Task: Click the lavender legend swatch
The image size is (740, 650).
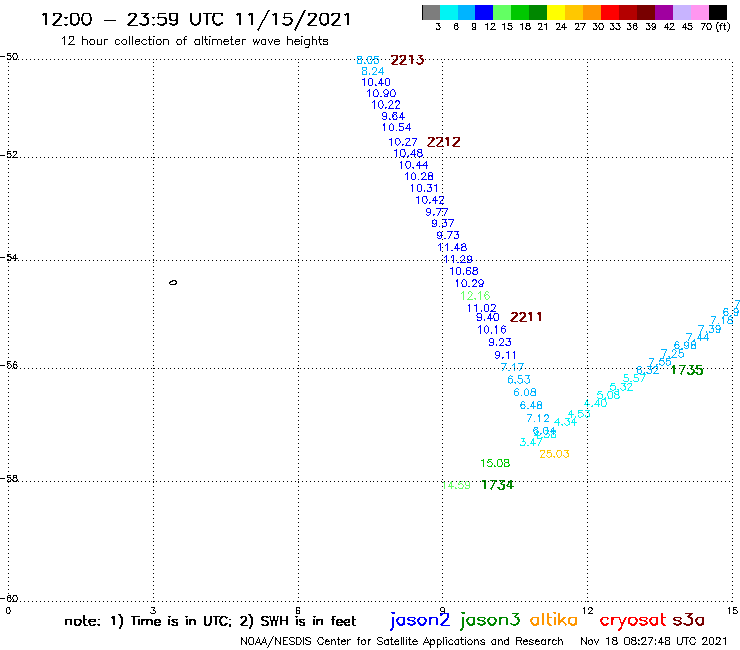Action: coord(681,13)
